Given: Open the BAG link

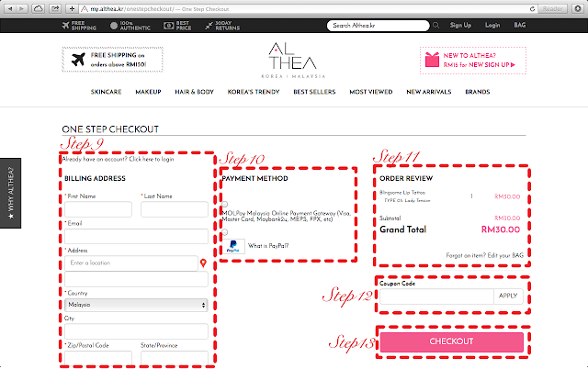Looking at the screenshot, I should tap(520, 25).
